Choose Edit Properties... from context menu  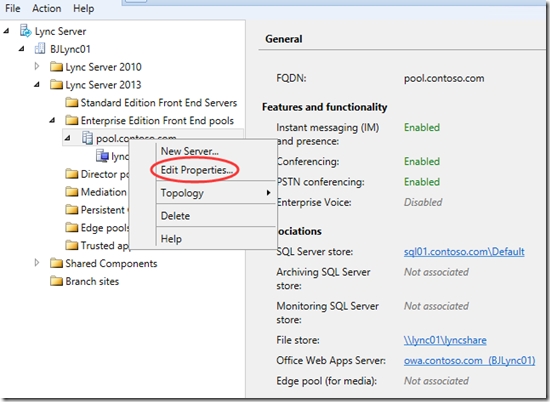point(196,170)
